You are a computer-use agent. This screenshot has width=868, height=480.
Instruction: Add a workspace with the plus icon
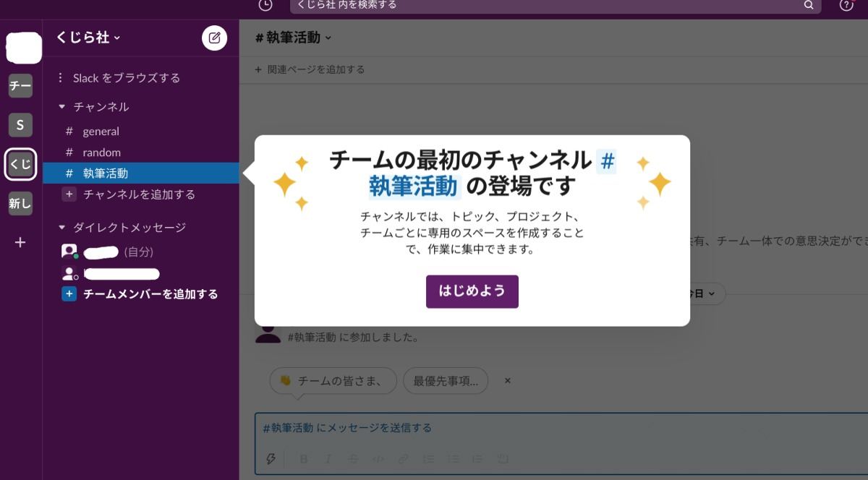(x=20, y=243)
